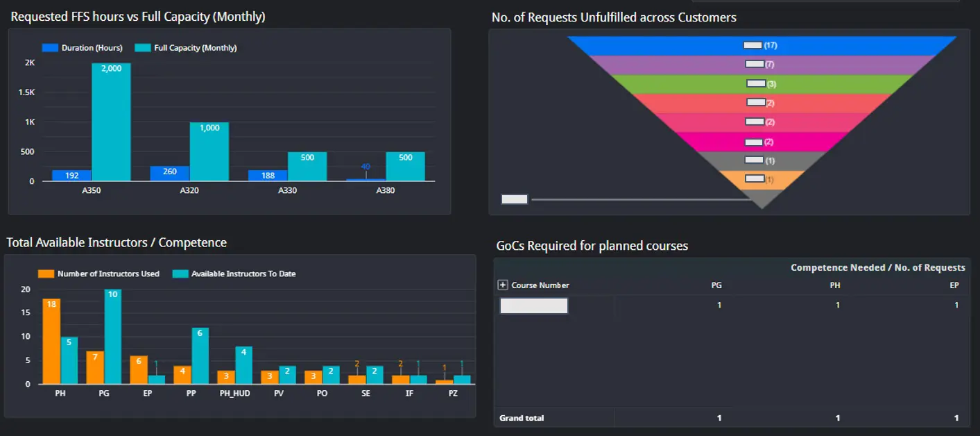Toggle Full Capacity (Monthly) legend series
Viewport: 980px width, 436px height.
[142, 48]
